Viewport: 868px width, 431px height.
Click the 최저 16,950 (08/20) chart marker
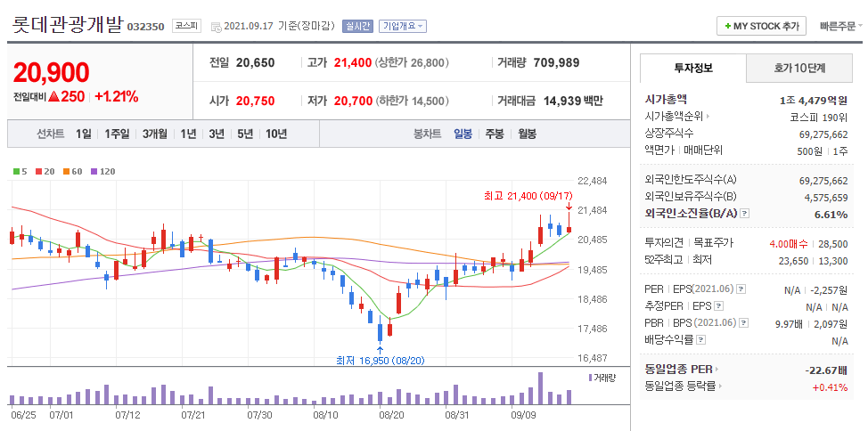[x=381, y=360]
